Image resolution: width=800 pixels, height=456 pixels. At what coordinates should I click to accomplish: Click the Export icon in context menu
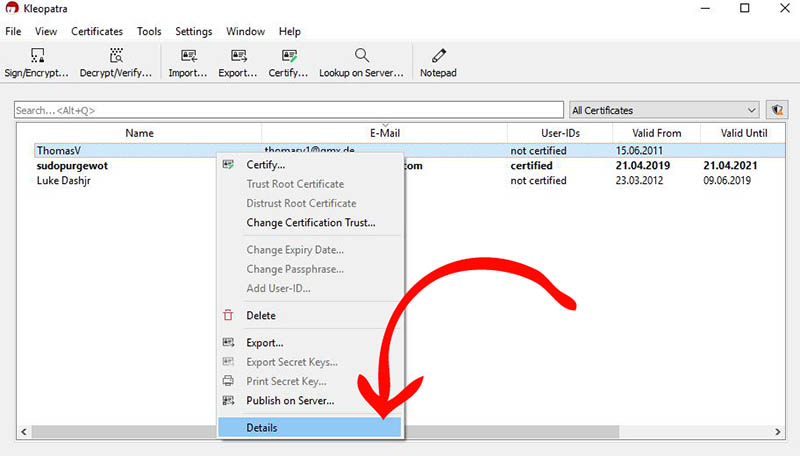coord(228,342)
